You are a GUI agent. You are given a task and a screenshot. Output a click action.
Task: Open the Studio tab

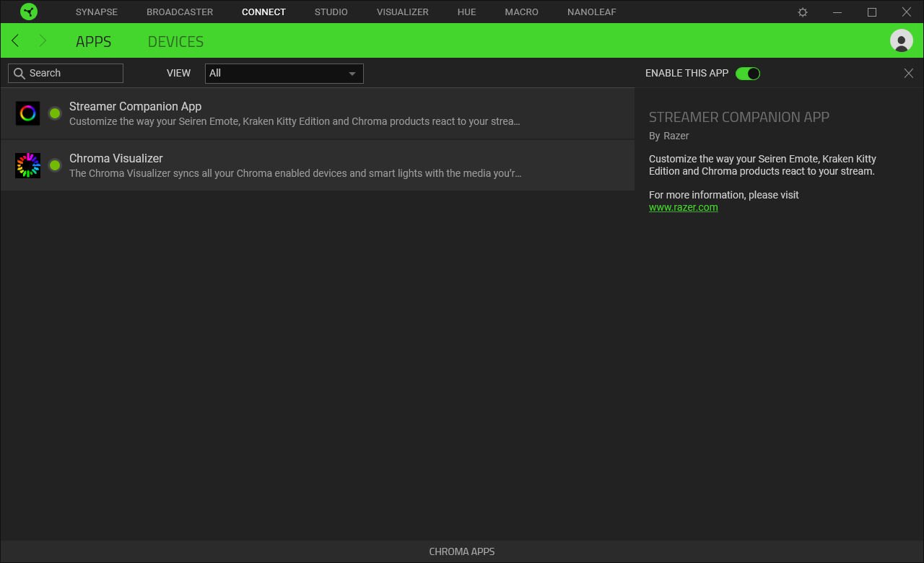[331, 12]
